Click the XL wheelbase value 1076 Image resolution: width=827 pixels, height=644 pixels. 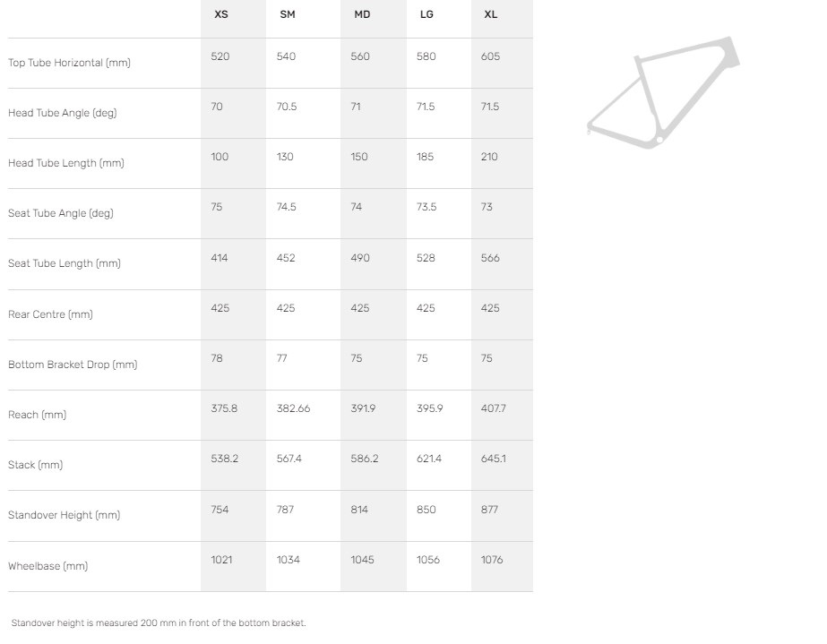[x=492, y=560]
